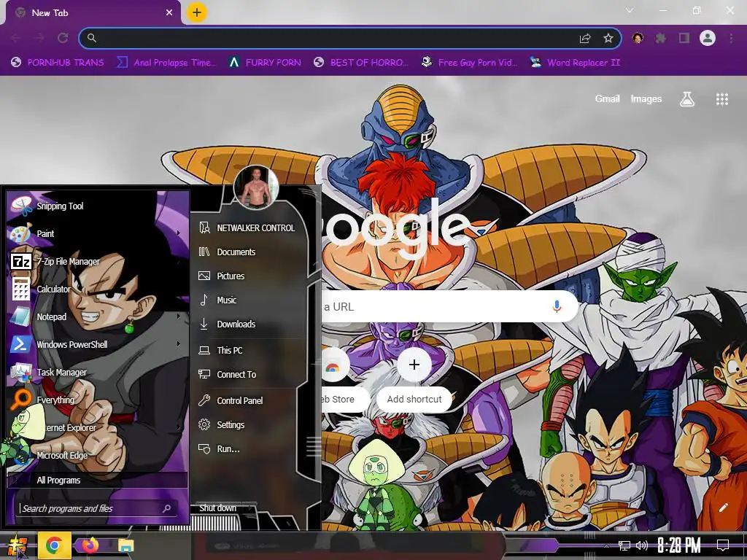The width and height of the screenshot is (747, 560).
Task: Open Chrome from the taskbar
Action: [54, 545]
